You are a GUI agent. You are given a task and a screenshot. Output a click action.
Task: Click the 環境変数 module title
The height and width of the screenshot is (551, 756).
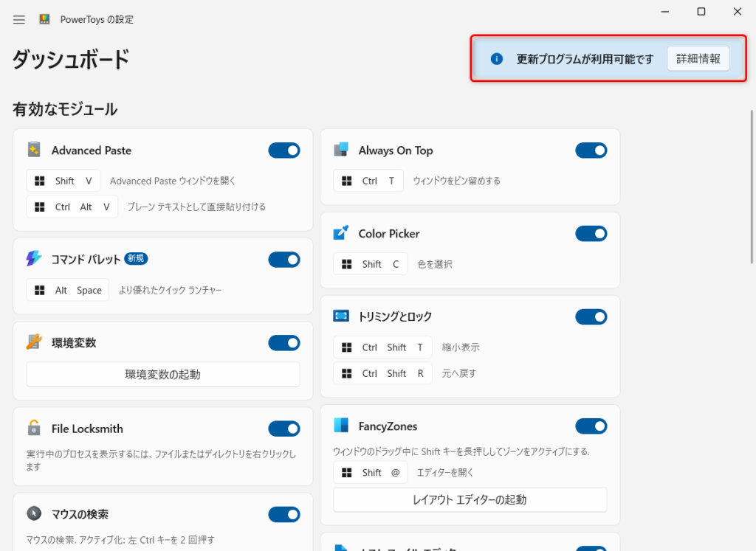(74, 343)
